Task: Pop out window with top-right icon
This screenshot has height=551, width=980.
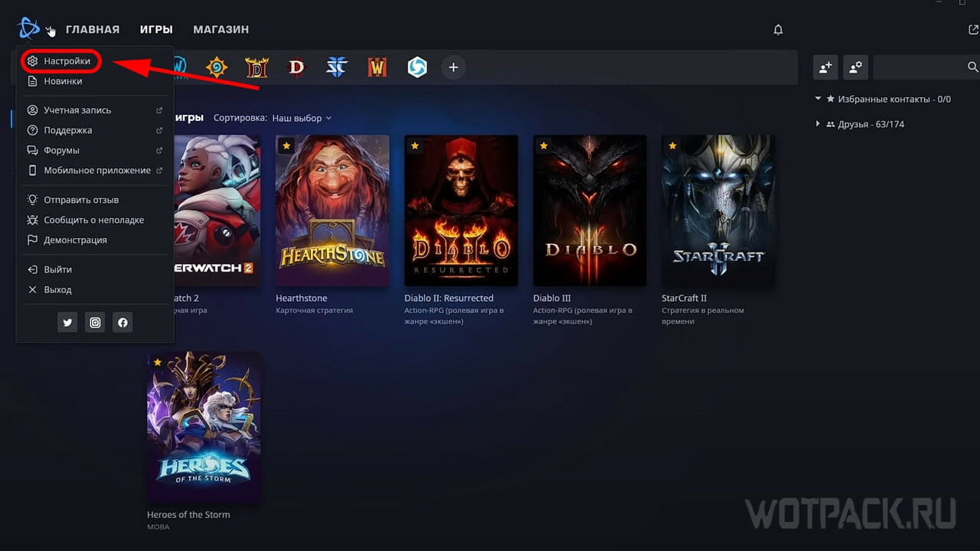Action: 973,30
